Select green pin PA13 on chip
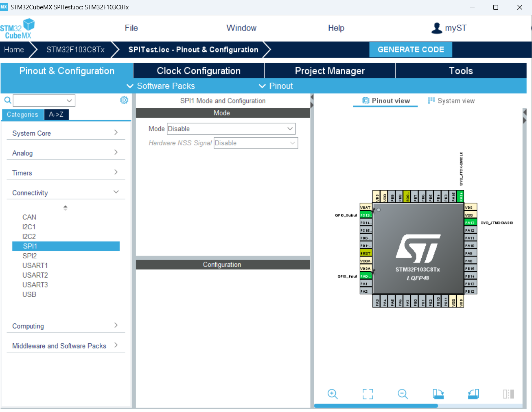 click(471, 223)
